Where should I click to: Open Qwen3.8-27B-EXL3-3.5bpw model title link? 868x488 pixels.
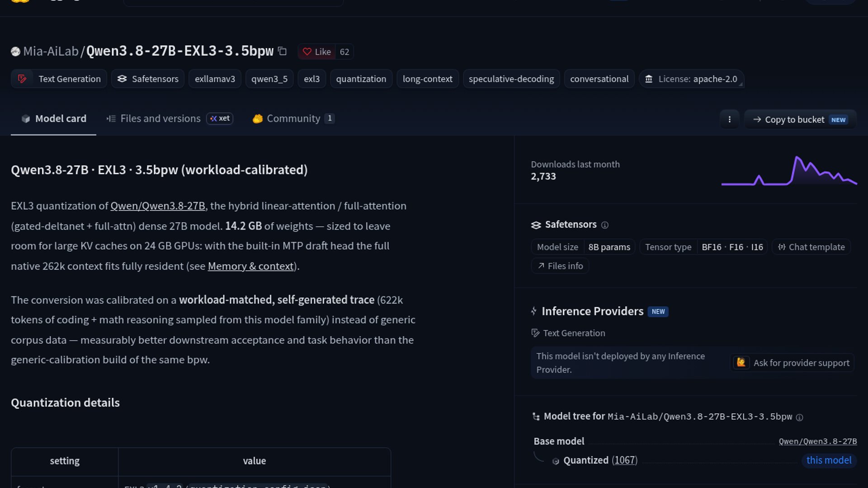pyautogui.click(x=180, y=51)
